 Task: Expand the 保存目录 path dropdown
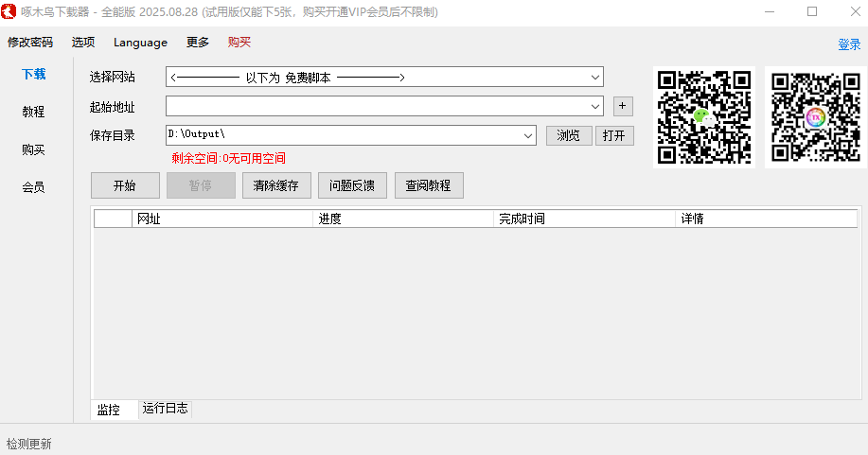[528, 135]
